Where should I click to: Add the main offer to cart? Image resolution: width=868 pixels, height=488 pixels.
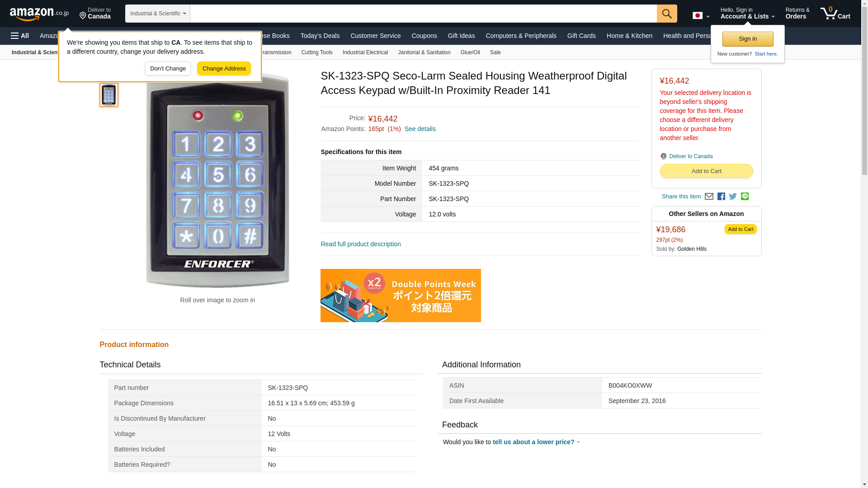click(706, 171)
